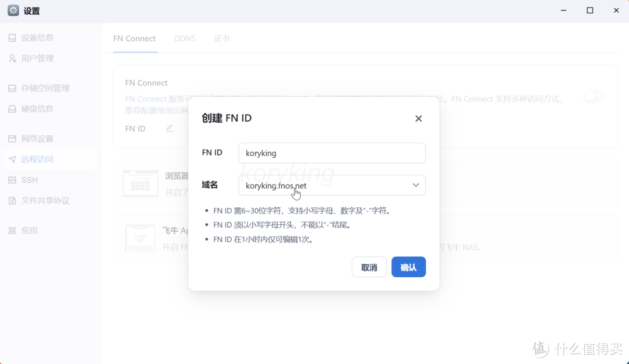629x364 pixels.
Task: Switch to the DDNS tab
Action: point(185,38)
